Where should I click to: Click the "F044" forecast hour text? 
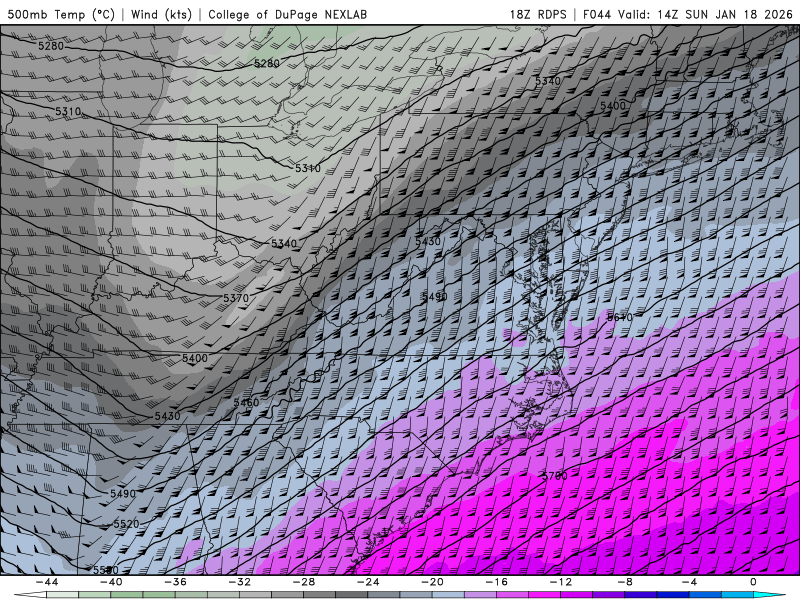coord(597,14)
